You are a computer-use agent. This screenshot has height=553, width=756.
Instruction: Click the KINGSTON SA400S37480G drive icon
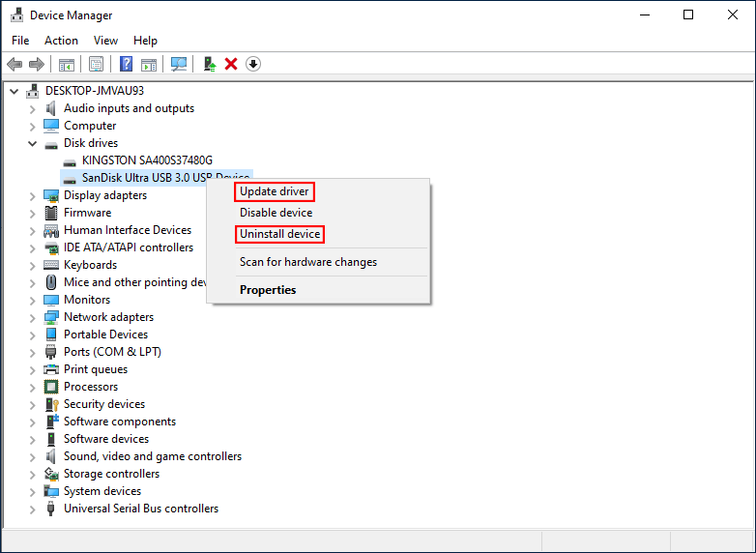70,162
